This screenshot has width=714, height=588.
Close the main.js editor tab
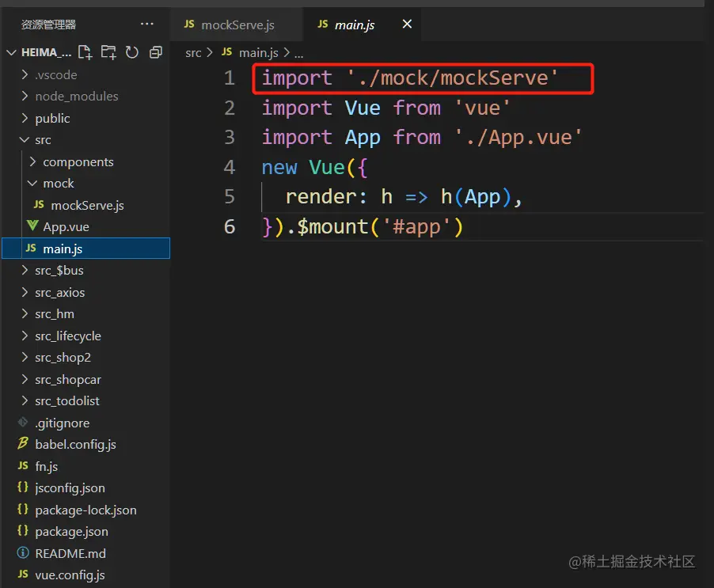407,24
